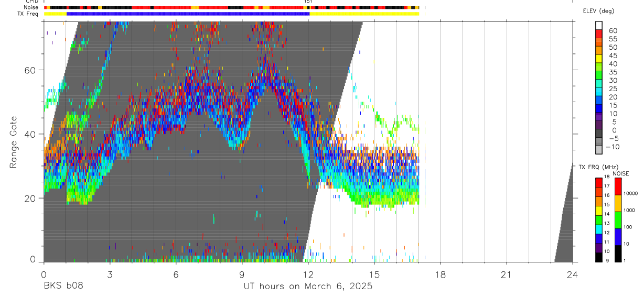Click the 'NOISE' colorbar title
The image size is (644, 297).
click(621, 173)
